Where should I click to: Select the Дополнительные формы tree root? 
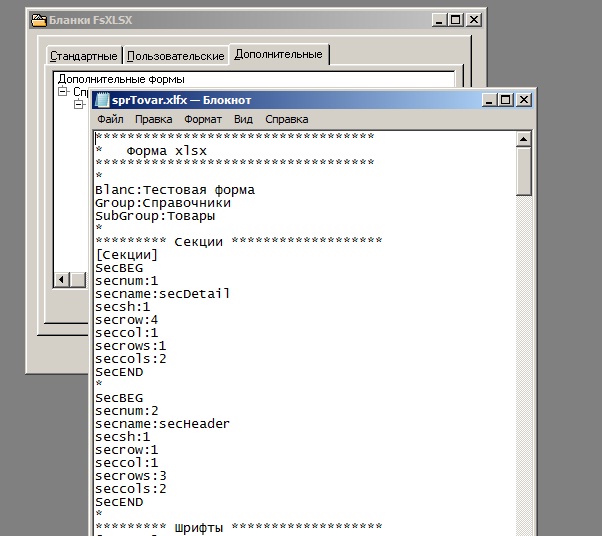coord(121,79)
